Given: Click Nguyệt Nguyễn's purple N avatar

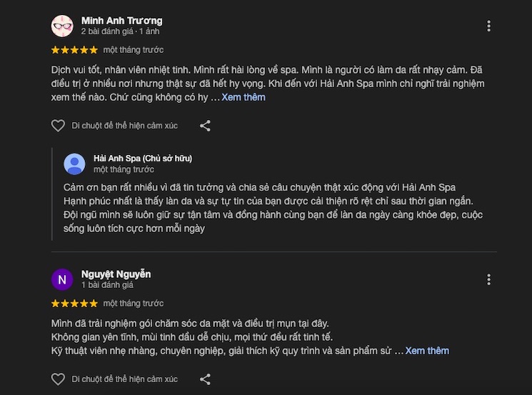Looking at the screenshot, I should point(62,279).
